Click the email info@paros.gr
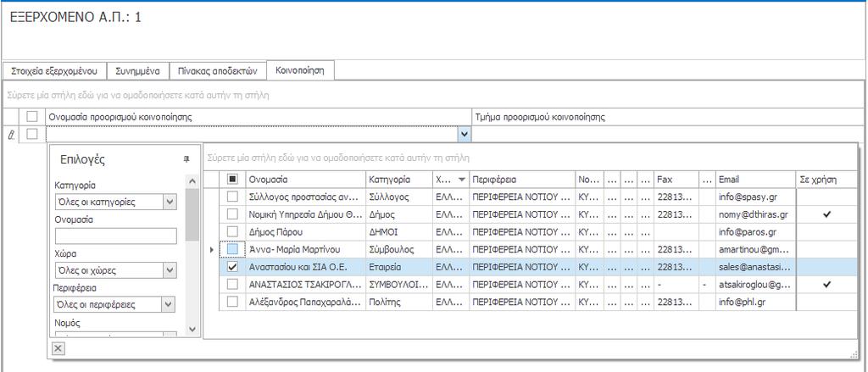 point(748,232)
